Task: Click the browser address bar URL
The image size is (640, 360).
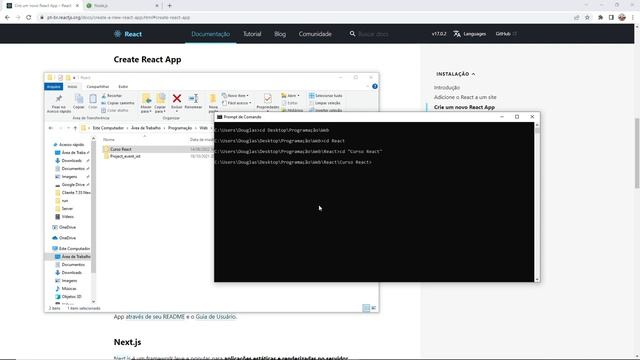Action: [118, 18]
